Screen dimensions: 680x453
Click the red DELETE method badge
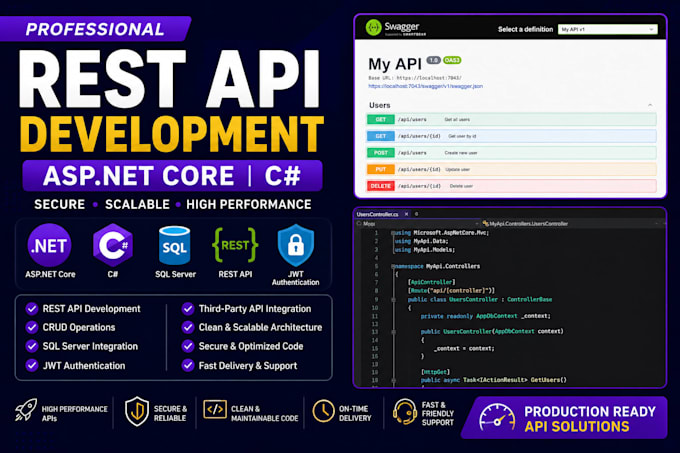pyautogui.click(x=381, y=186)
